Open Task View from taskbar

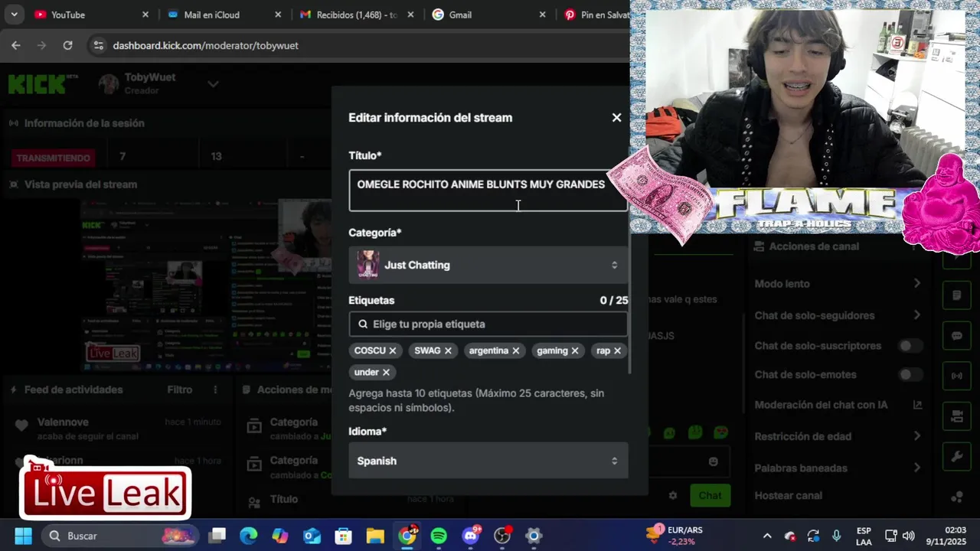pyautogui.click(x=217, y=536)
